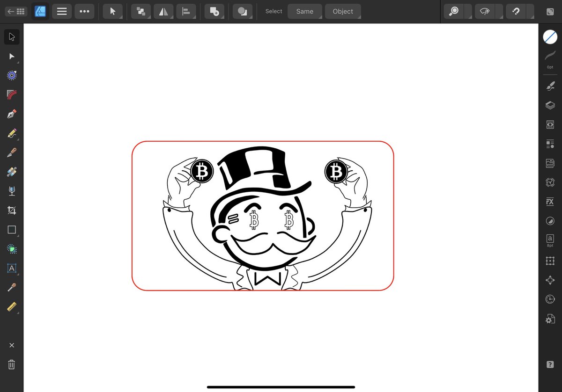Open the aperture-shaped Symbols studio icon
562x392 pixels.
coord(550,182)
